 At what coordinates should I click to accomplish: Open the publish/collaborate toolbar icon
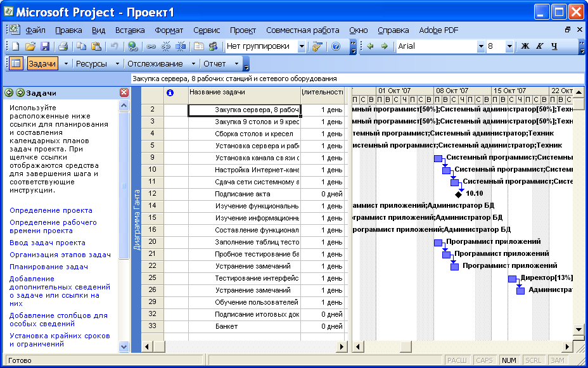pyautogui.click(x=317, y=46)
